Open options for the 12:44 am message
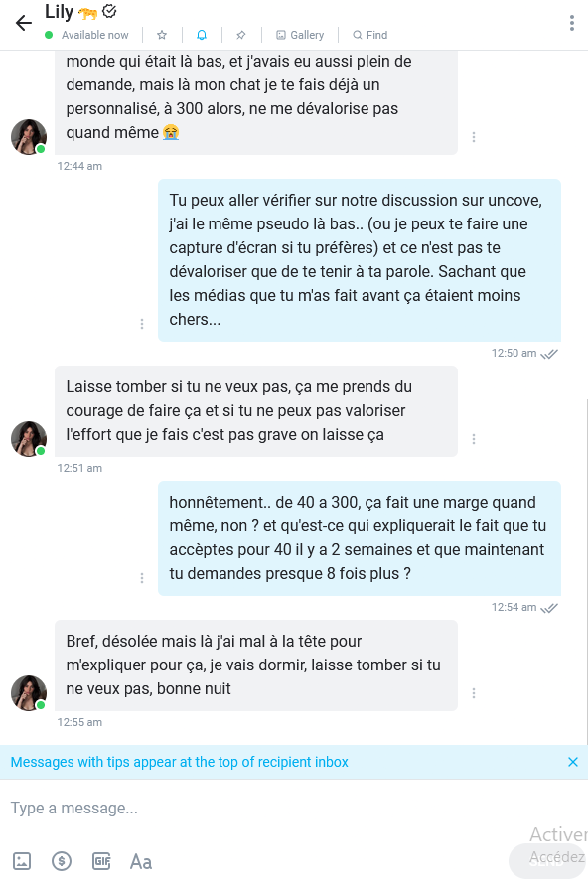Screen dimensions: 588x886 [x=474, y=137]
